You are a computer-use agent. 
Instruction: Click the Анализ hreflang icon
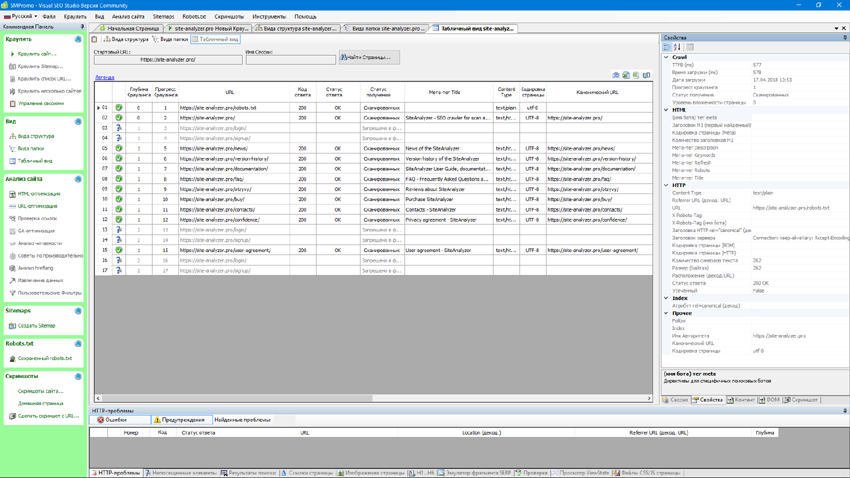[x=12, y=268]
